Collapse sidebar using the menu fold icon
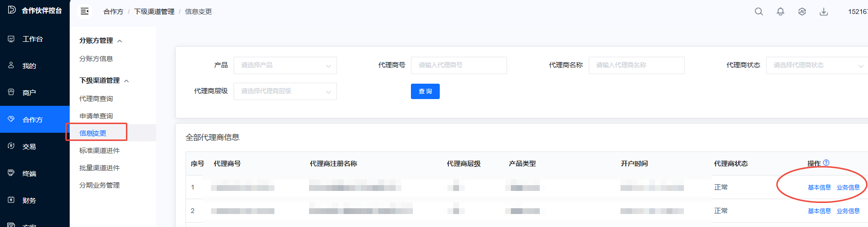 (x=85, y=11)
